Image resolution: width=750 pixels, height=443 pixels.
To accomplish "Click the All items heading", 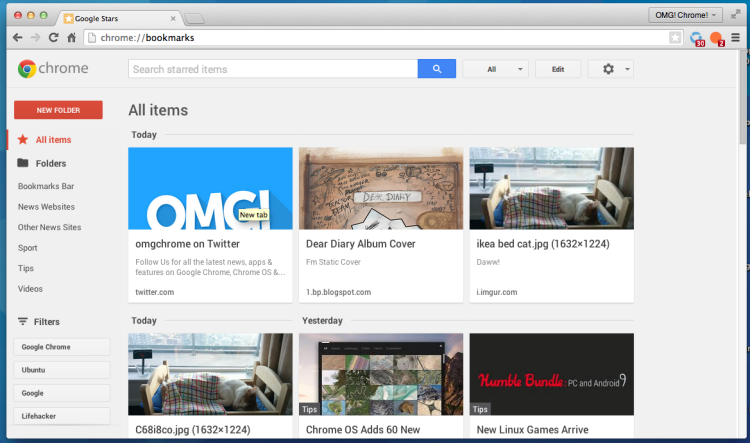I will [x=158, y=110].
